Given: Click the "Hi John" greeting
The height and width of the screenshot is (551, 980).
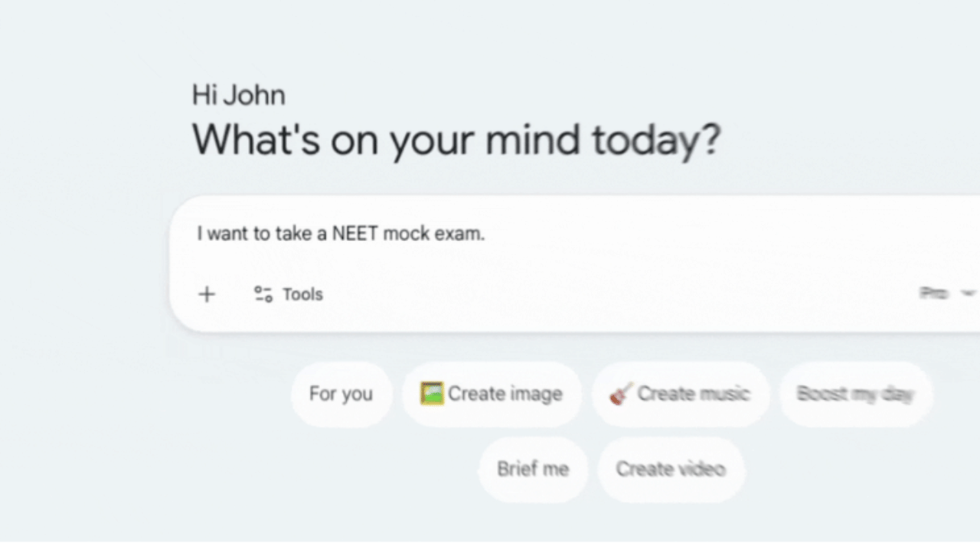Looking at the screenshot, I should [x=238, y=96].
